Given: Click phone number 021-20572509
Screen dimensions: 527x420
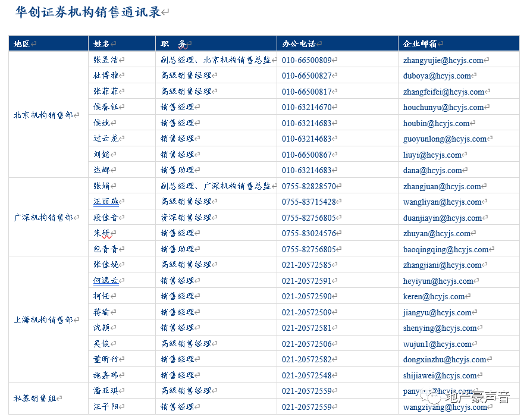Looking at the screenshot, I should (307, 312).
